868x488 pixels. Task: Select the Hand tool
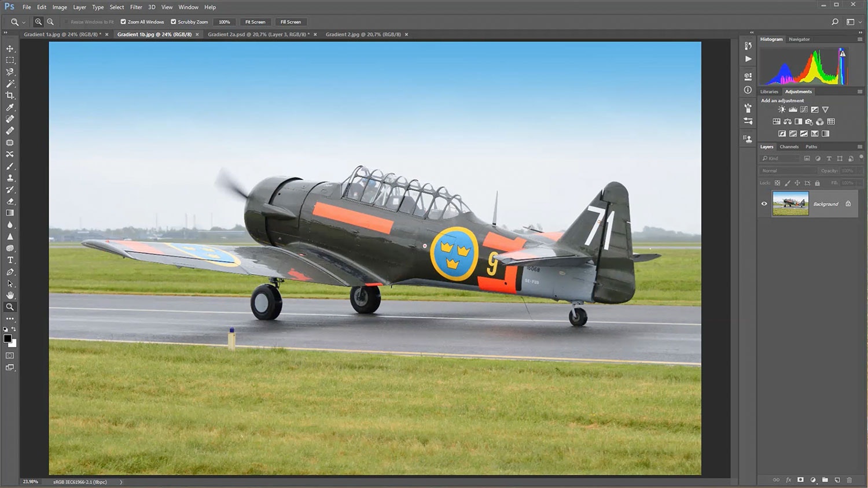click(10, 295)
